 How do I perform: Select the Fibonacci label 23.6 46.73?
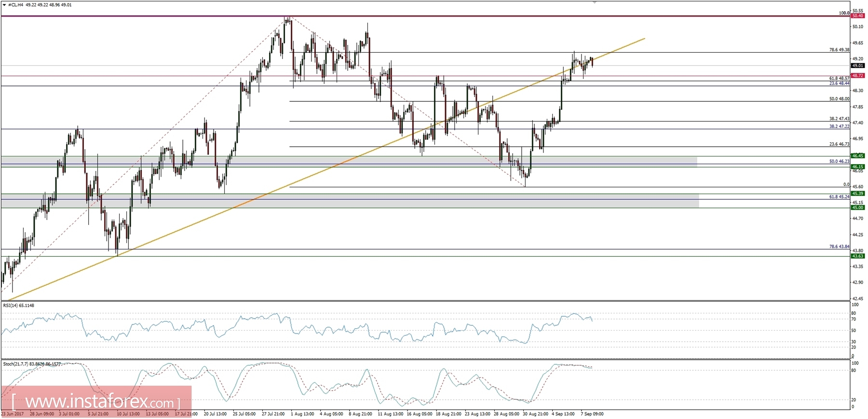tap(839, 144)
